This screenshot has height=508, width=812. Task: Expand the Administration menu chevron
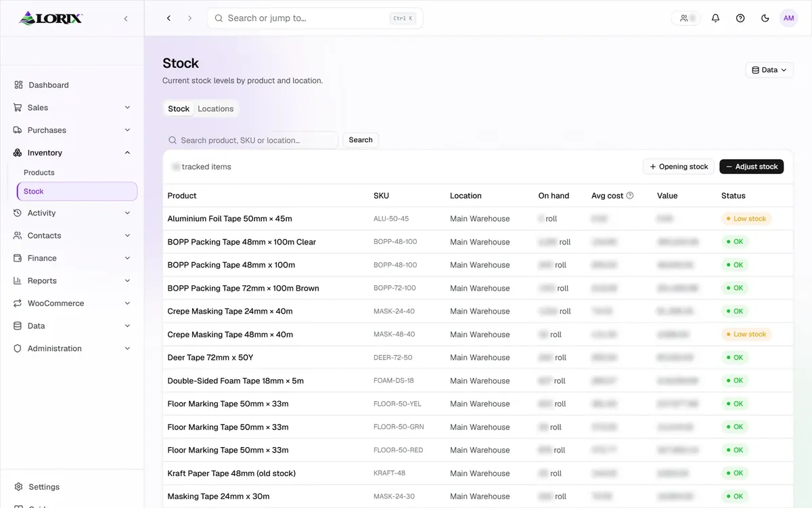point(127,348)
